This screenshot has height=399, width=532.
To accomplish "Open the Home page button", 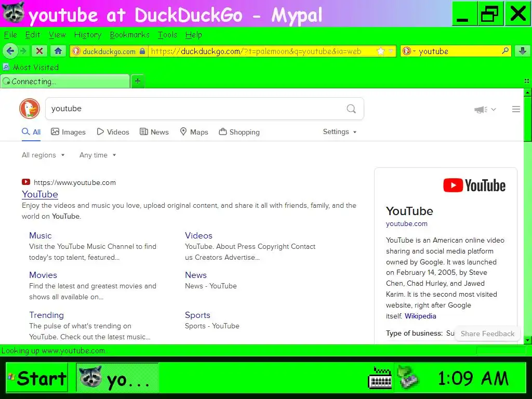I will (x=58, y=51).
